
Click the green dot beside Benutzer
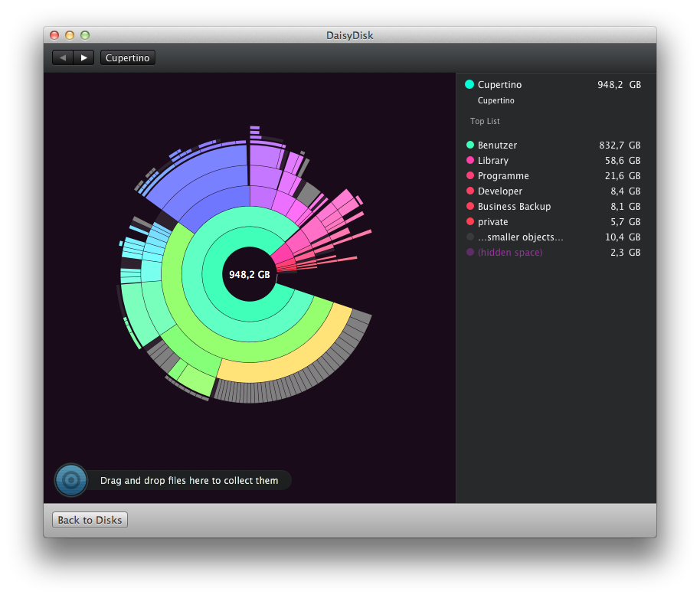click(470, 145)
